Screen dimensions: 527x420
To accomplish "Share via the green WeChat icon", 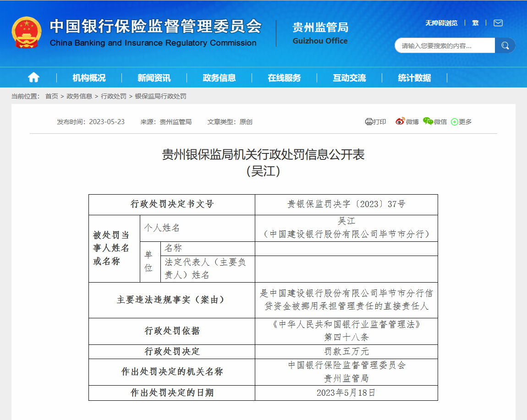I will click(428, 121).
